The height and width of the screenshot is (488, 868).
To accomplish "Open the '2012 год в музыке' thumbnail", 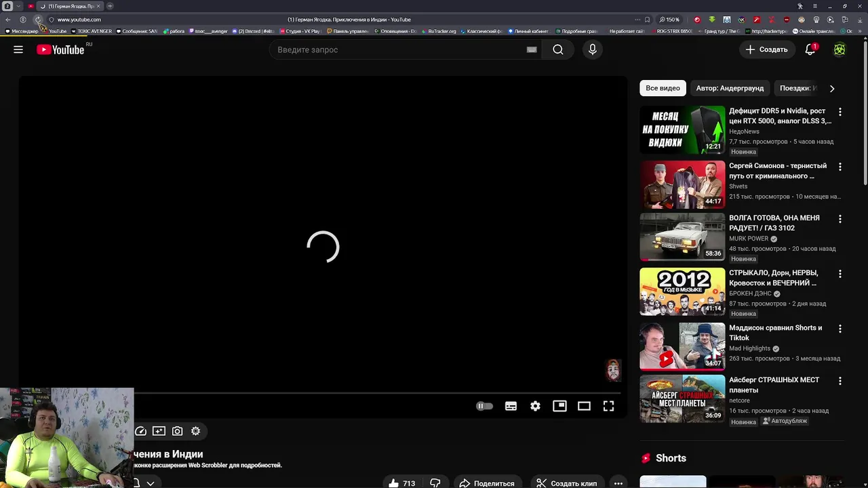I will [x=682, y=291].
